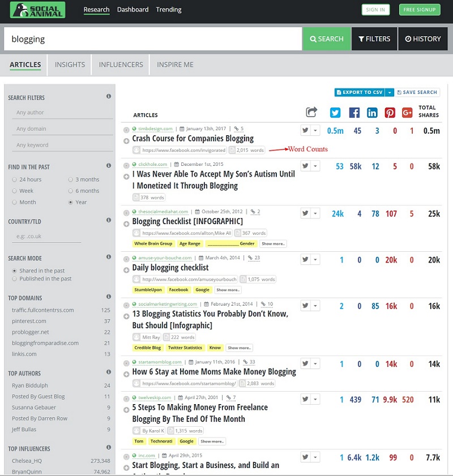Screen dimensions: 453x476
Task: Open tweet dropdown for Stay at Home Moms article
Action: pos(315,364)
